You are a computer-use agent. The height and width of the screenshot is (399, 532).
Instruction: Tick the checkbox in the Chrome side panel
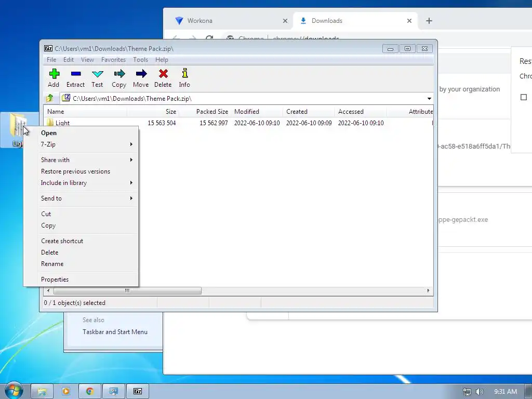pyautogui.click(x=524, y=97)
